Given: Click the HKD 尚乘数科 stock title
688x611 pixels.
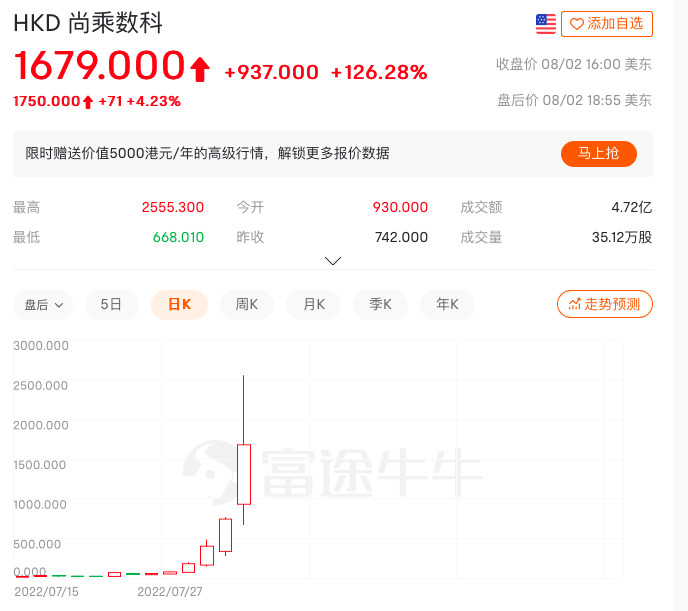Looking at the screenshot, I should (88, 23).
